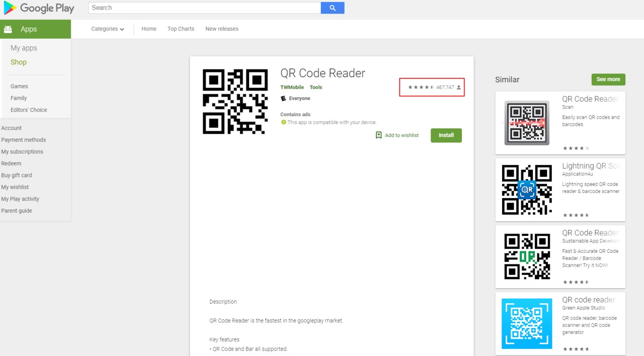Click the QR code reader title by Green Apple
This screenshot has height=356, width=644.
tap(589, 300)
